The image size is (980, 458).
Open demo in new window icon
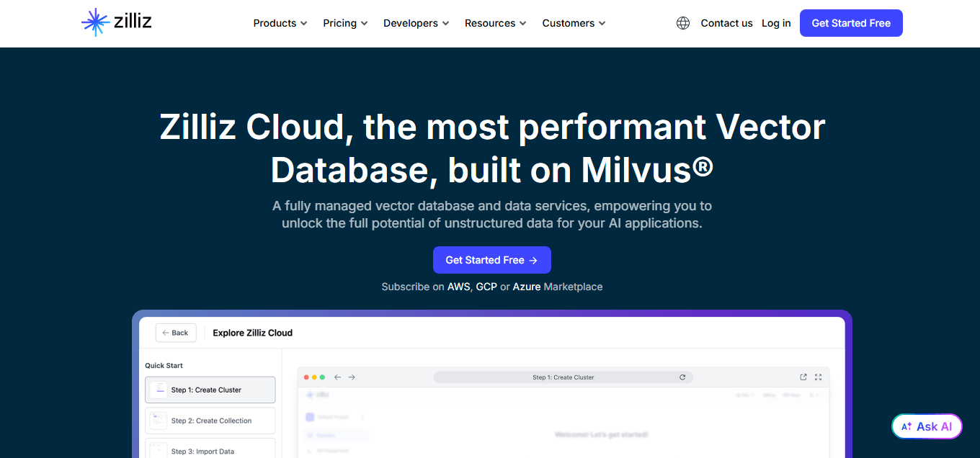coord(803,377)
